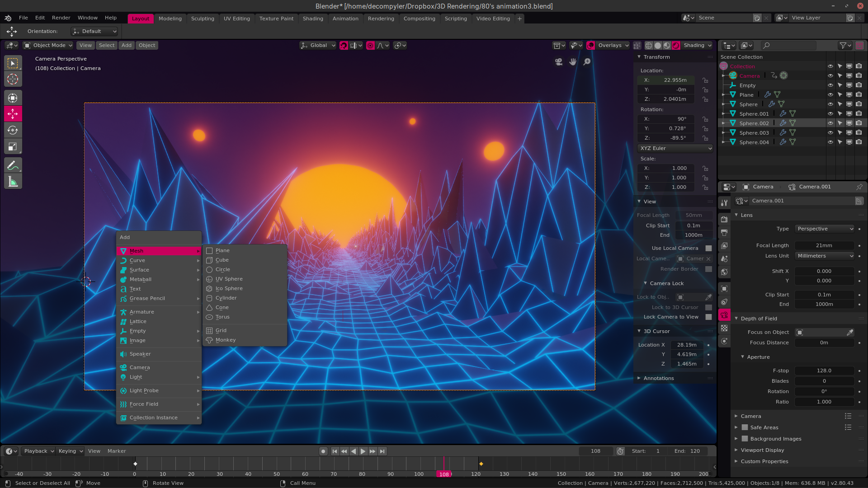Enable Use Local Camera checkbox
The image size is (868, 488).
(x=708, y=248)
